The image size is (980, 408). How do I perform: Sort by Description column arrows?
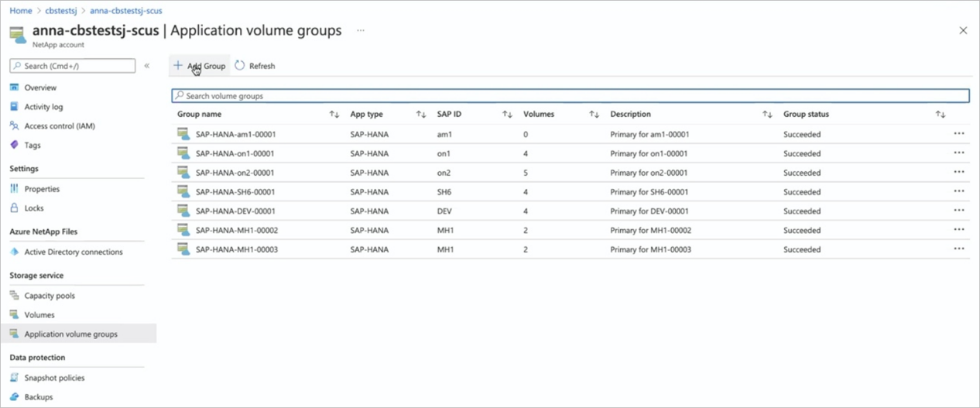pyautogui.click(x=767, y=115)
